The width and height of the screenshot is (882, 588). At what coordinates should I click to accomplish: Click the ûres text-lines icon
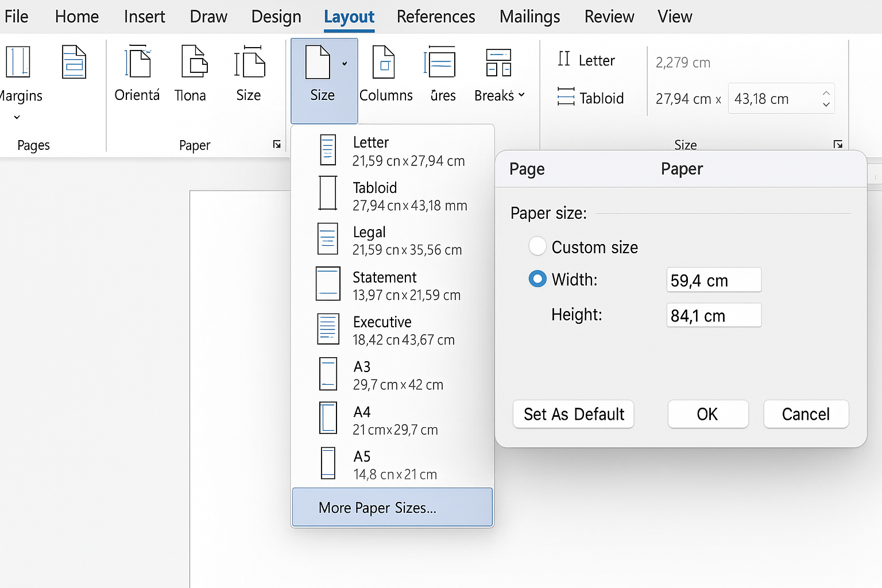pos(440,62)
